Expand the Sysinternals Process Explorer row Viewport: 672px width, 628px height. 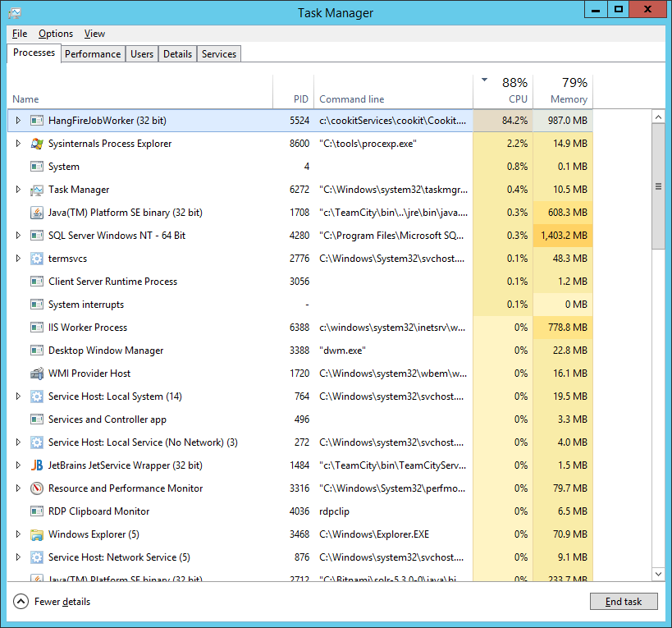pos(18,144)
